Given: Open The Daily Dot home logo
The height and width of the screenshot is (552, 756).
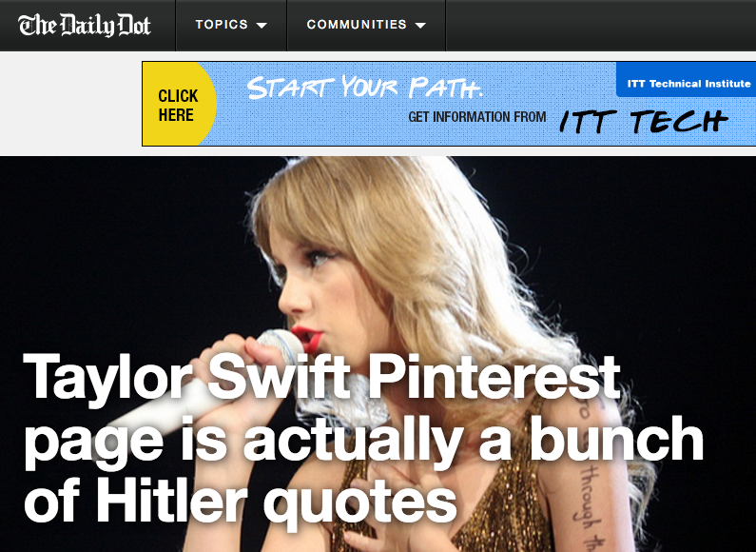Looking at the screenshot, I should point(85,26).
